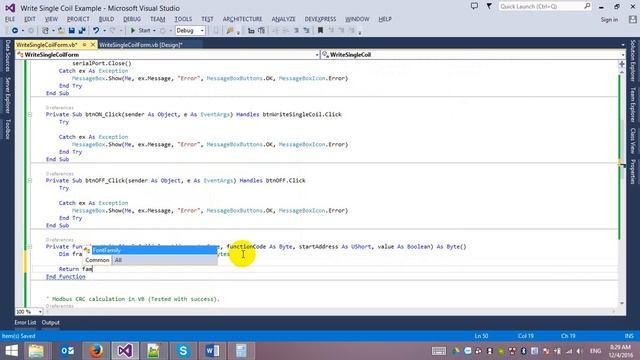Open the Data Sources side panel
640x360 pixels.
click(x=7, y=56)
